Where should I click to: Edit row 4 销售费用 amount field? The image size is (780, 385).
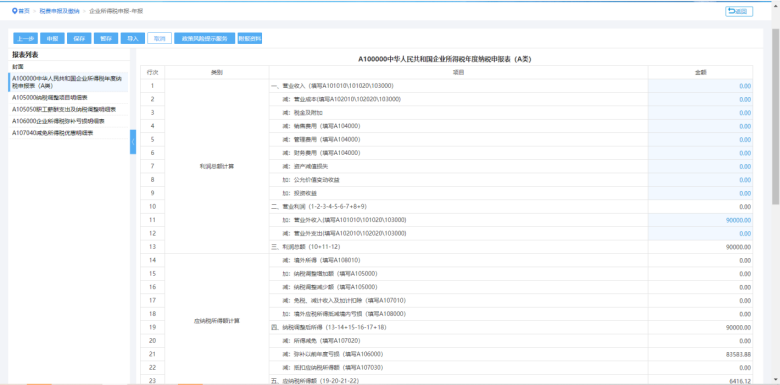click(700, 126)
